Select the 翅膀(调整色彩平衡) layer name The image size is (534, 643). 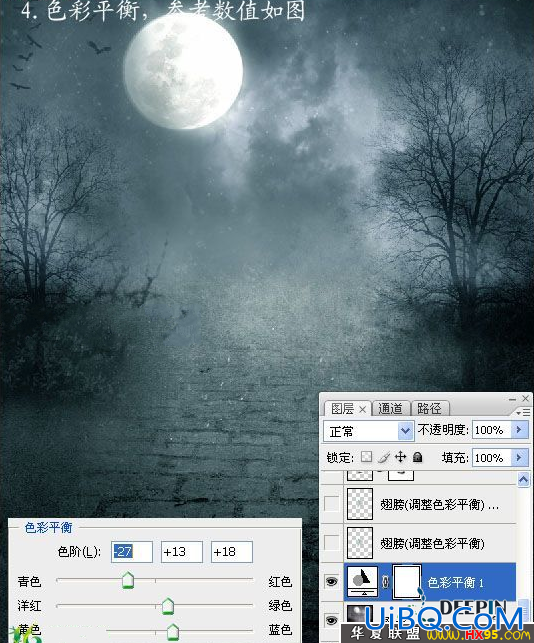click(x=433, y=543)
